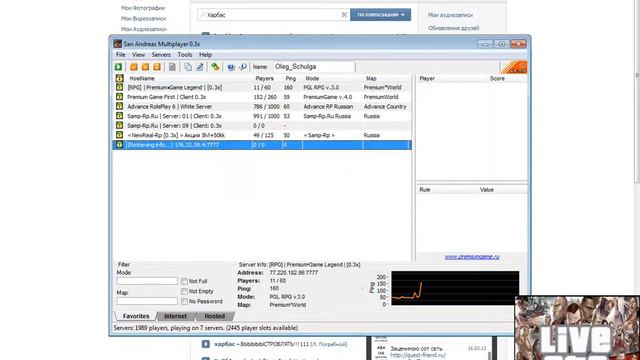Open Server Properties pencil icon
Image resolution: width=640 pixels, height=360 pixels.
click(x=200, y=67)
